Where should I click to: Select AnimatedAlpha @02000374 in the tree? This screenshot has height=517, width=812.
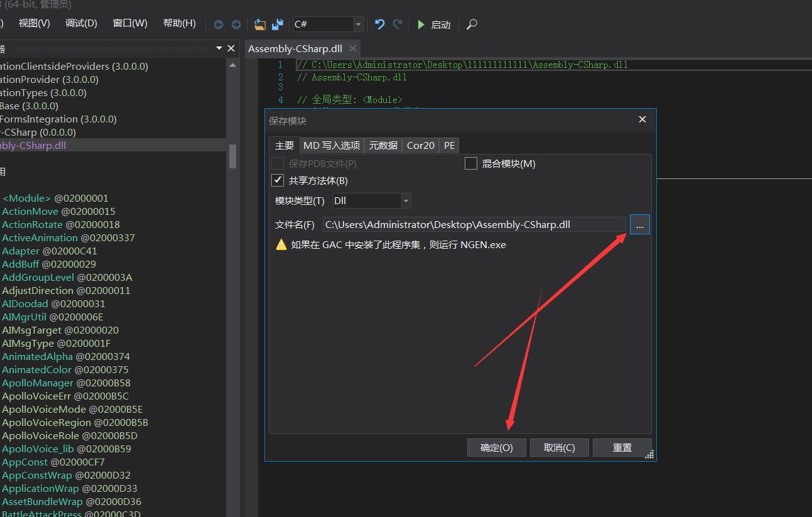click(66, 356)
